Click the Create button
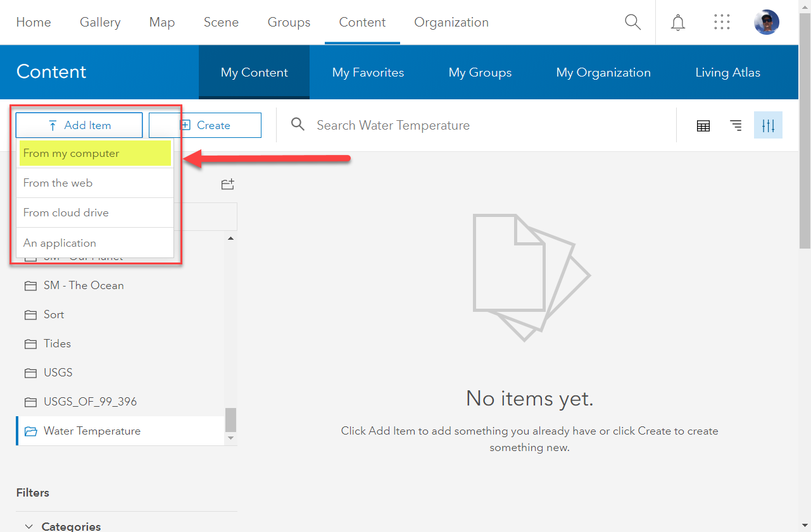 point(205,125)
